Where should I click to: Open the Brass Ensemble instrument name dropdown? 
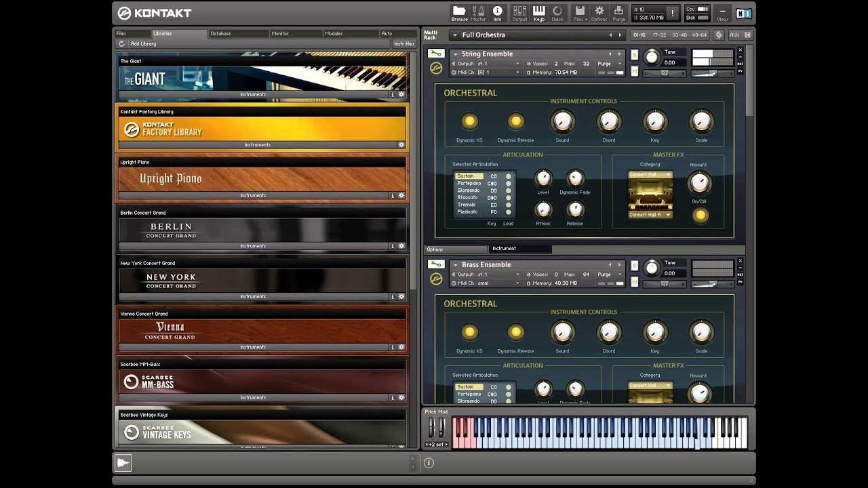[456, 265]
